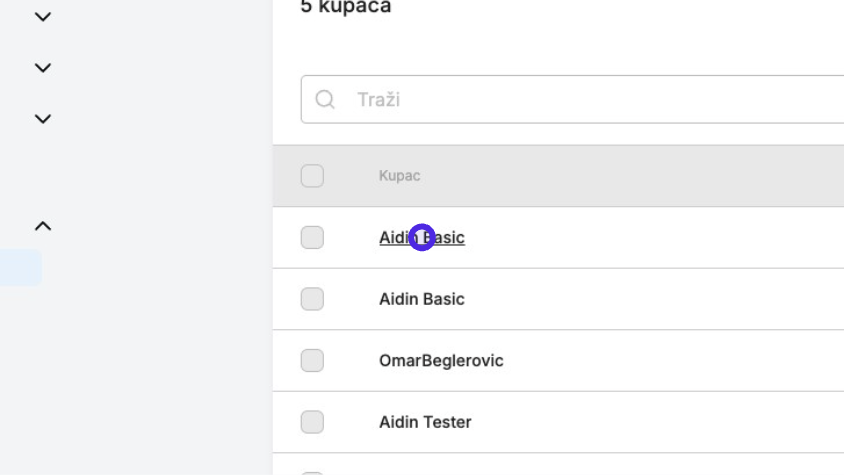The width and height of the screenshot is (844, 475).
Task: Check the box beside underlined Aidin Basic
Action: [312, 238]
